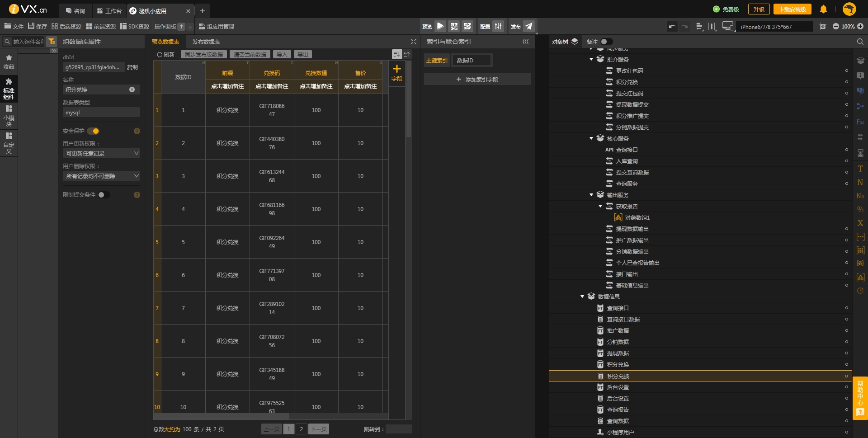The width and height of the screenshot is (868, 438).
Task: Click the undo arrow icon
Action: click(672, 27)
